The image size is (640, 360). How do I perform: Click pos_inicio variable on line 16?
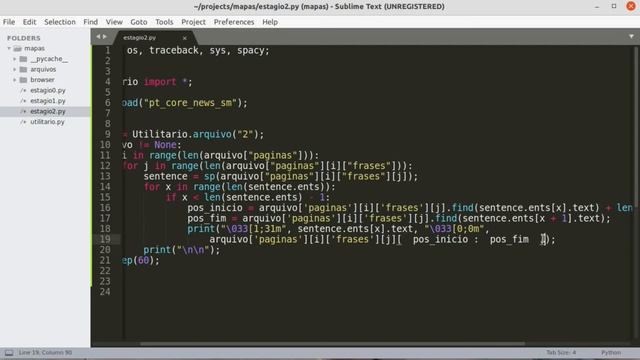[215, 208]
